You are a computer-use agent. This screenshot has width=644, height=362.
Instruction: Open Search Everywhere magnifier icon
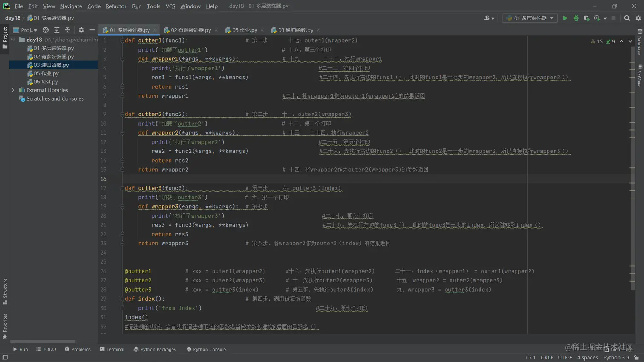point(627,18)
